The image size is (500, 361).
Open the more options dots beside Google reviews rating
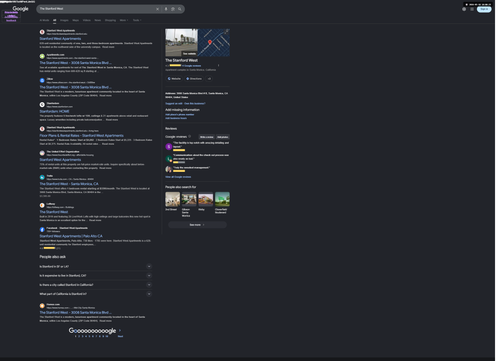click(x=219, y=66)
